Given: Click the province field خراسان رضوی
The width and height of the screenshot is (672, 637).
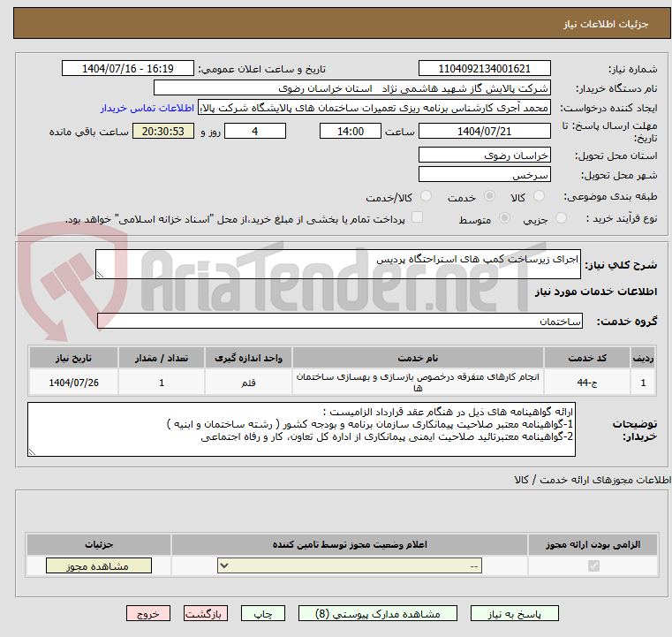Looking at the screenshot, I should [484, 155].
